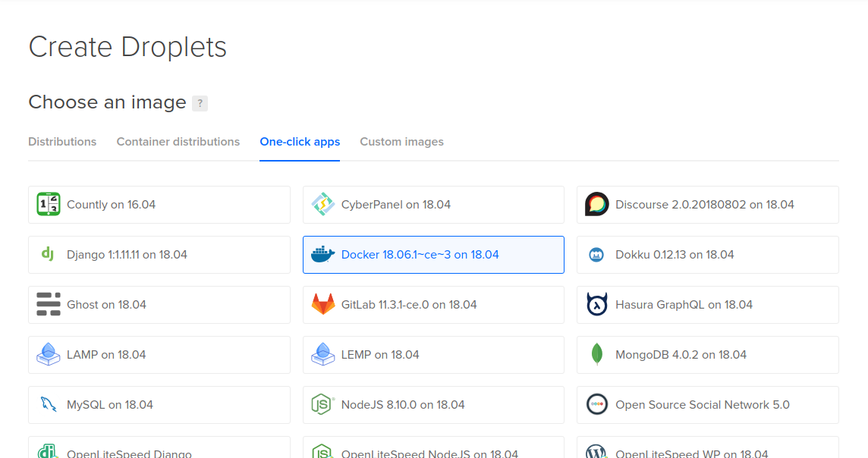Select LEMP on 18.04 image

433,355
